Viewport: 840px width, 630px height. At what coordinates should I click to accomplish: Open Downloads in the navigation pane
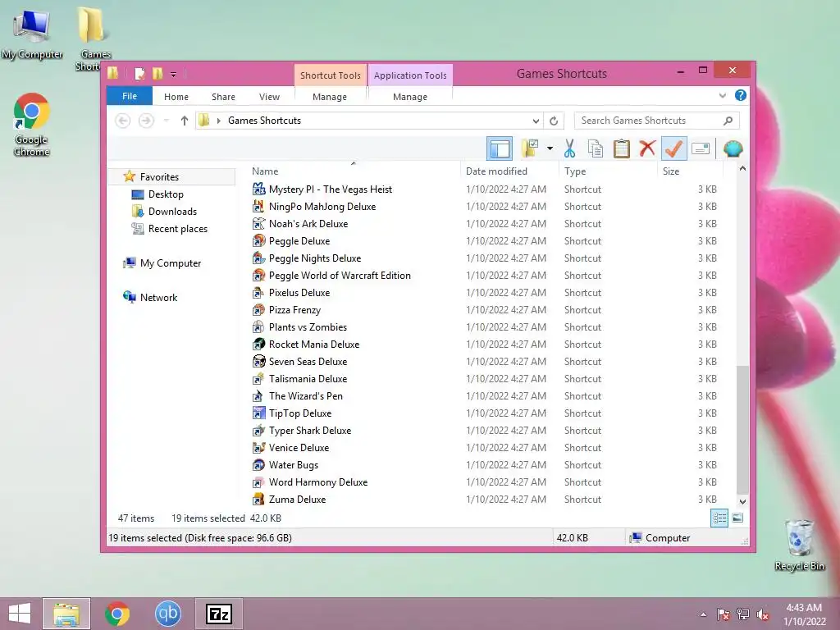pos(172,211)
